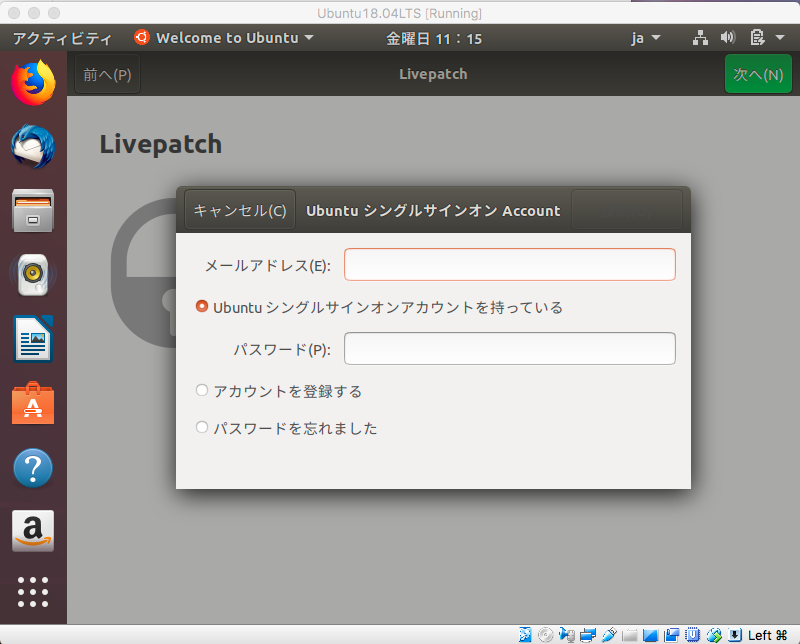Click VirtualBox mouse integration icon
Image resolution: width=800 pixels, height=644 pixels.
(x=714, y=635)
